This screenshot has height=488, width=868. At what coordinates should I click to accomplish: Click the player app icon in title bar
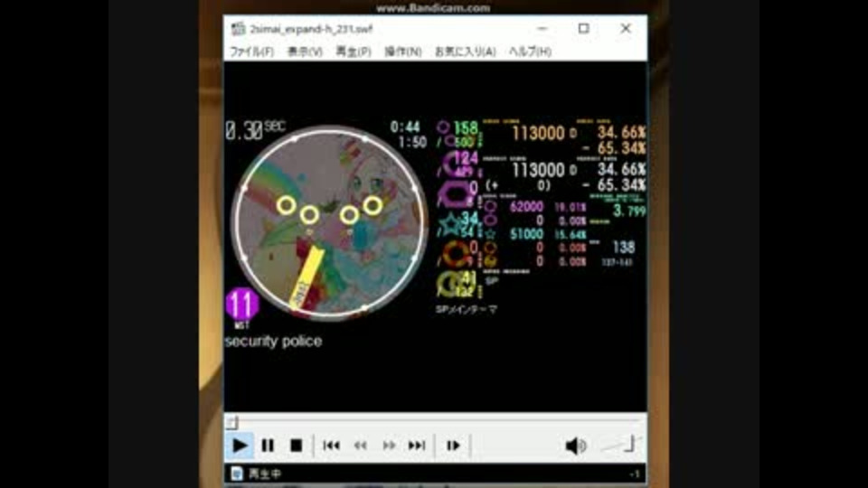coord(239,28)
